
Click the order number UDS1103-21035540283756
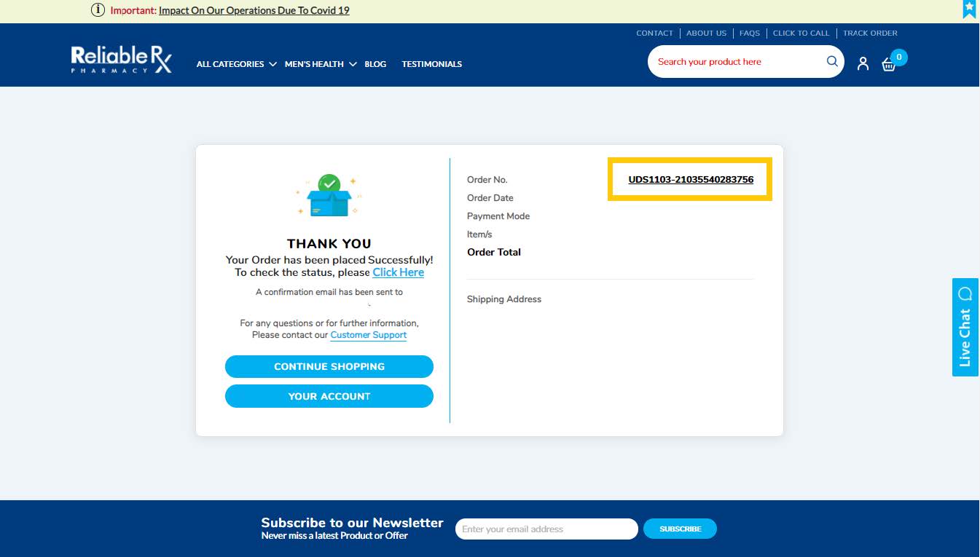[x=691, y=179]
